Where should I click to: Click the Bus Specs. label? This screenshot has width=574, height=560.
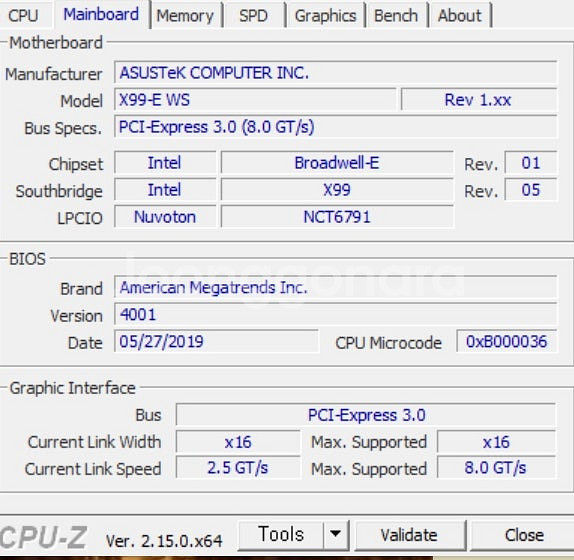point(63,128)
